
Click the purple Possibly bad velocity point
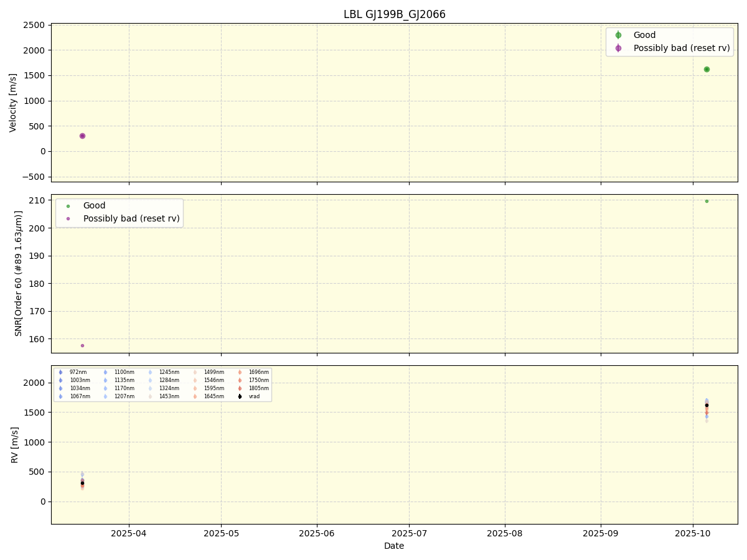pos(82,136)
